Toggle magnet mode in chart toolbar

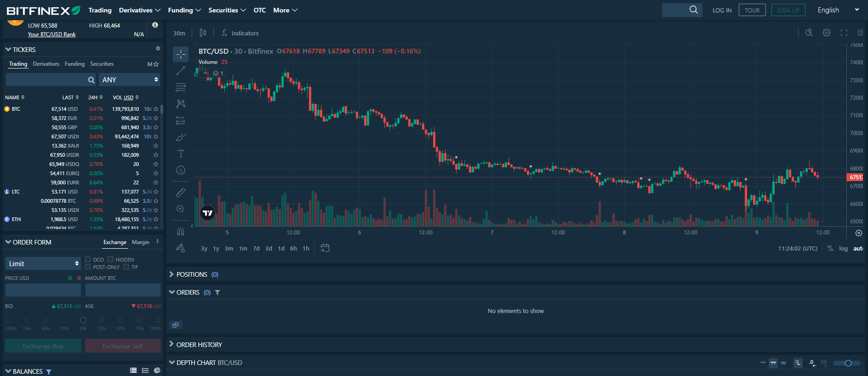[x=181, y=232]
